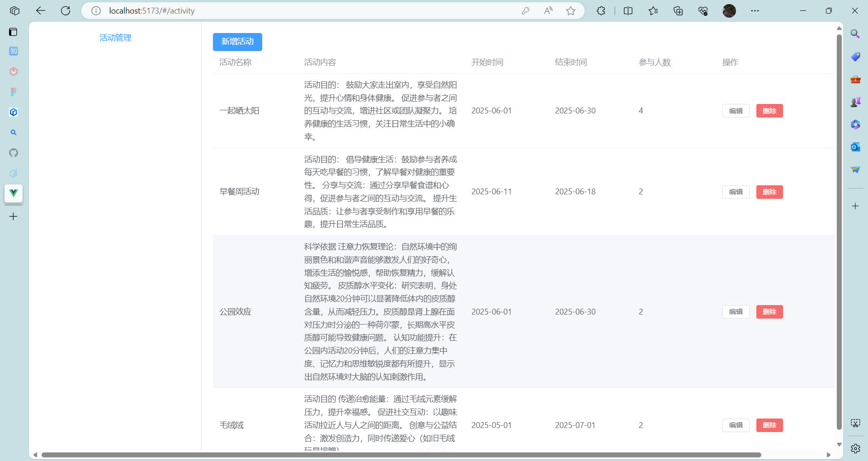Open the search icon in left sidebar
This screenshot has width=868, height=461.
click(x=14, y=132)
